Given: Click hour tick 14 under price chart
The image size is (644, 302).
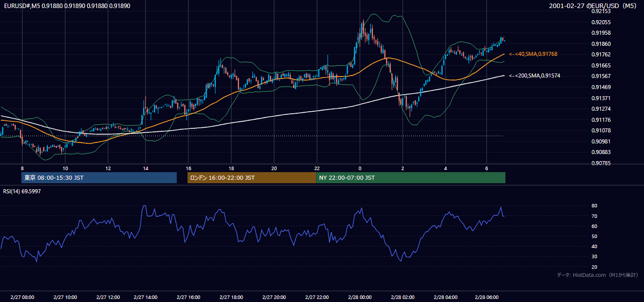Looking at the screenshot, I should 145,168.
